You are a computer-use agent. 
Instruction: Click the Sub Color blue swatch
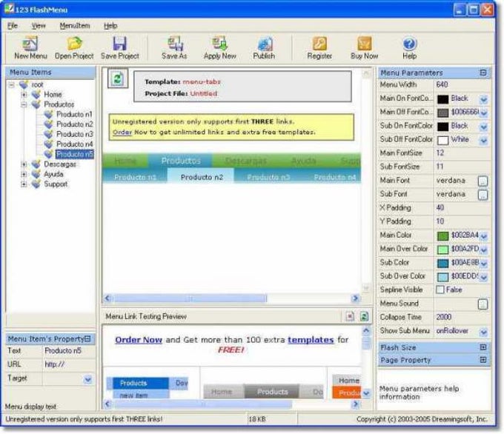point(443,263)
